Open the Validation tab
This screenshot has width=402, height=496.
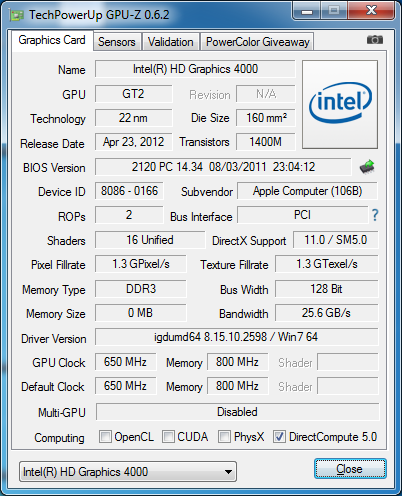[x=171, y=42]
